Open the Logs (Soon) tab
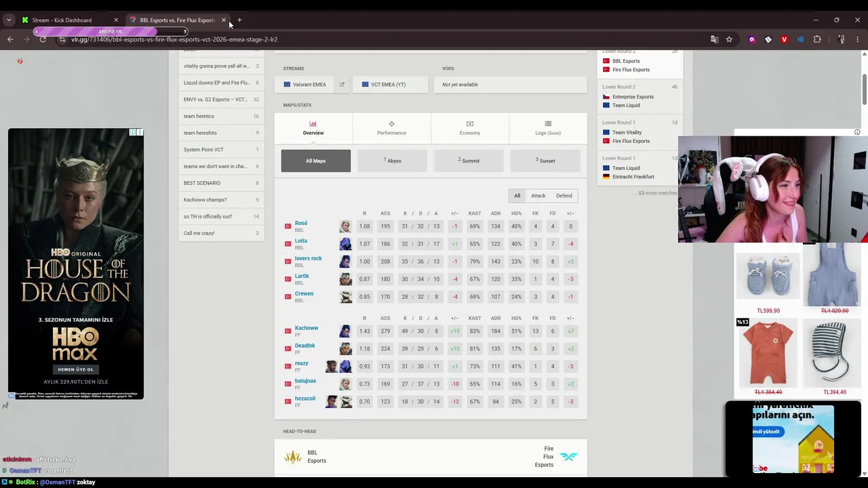This screenshot has height=488, width=868. 548,128
